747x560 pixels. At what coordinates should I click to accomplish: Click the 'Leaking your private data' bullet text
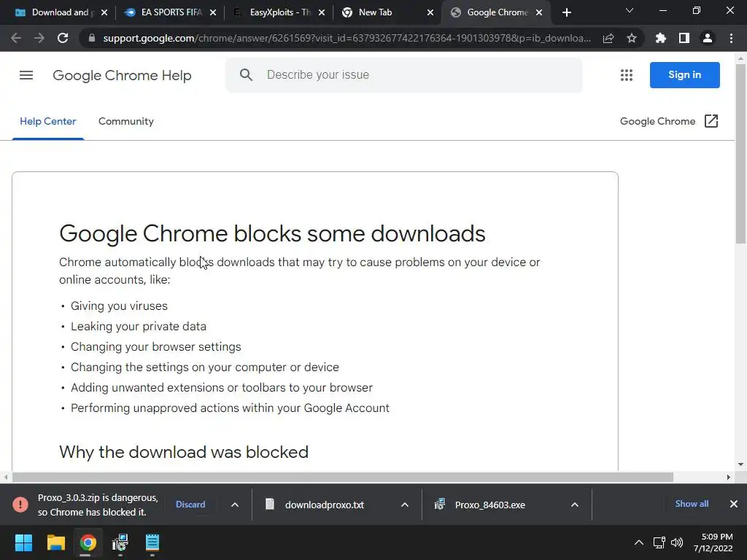click(x=139, y=326)
